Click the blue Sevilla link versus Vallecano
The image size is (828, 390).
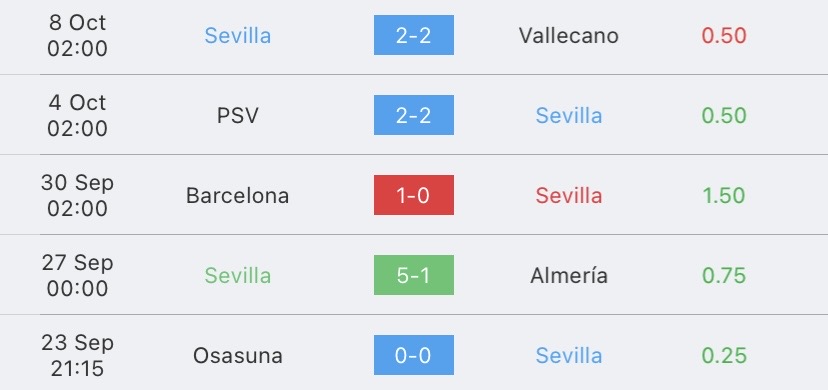point(238,35)
